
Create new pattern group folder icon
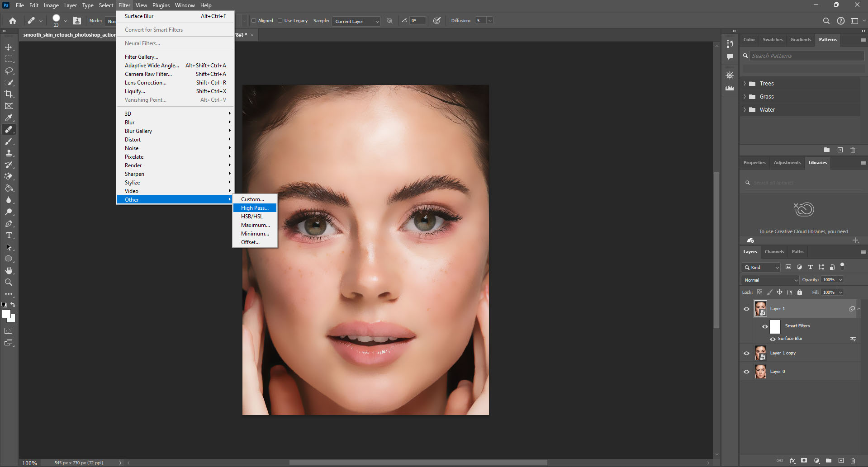(x=827, y=150)
